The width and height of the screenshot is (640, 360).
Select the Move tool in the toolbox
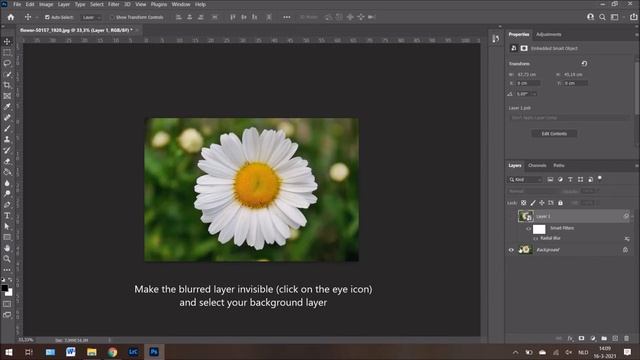coord(7,42)
